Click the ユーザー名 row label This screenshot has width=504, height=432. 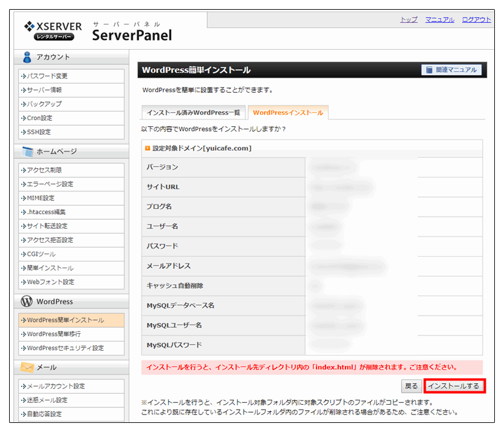[162, 226]
